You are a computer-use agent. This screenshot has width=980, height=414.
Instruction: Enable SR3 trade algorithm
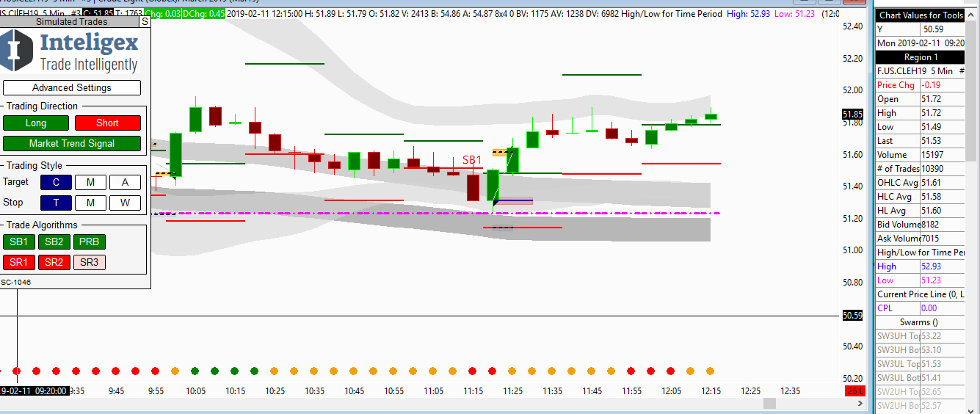(89, 262)
